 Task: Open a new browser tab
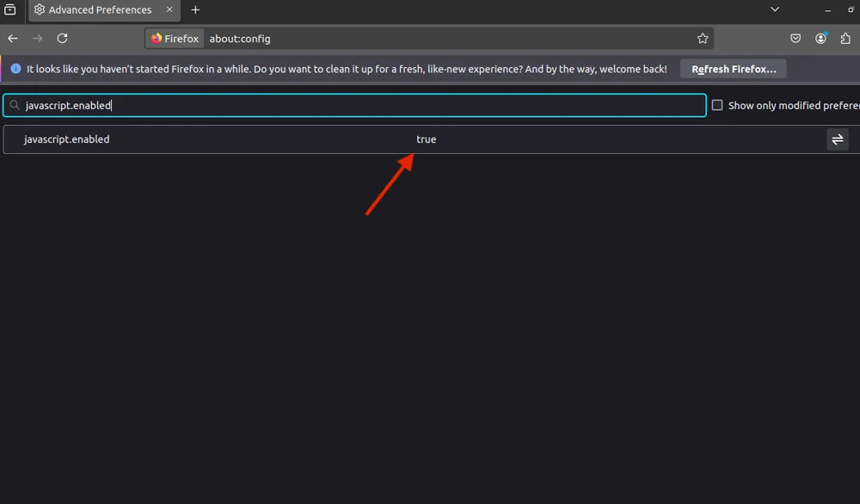coord(195,11)
